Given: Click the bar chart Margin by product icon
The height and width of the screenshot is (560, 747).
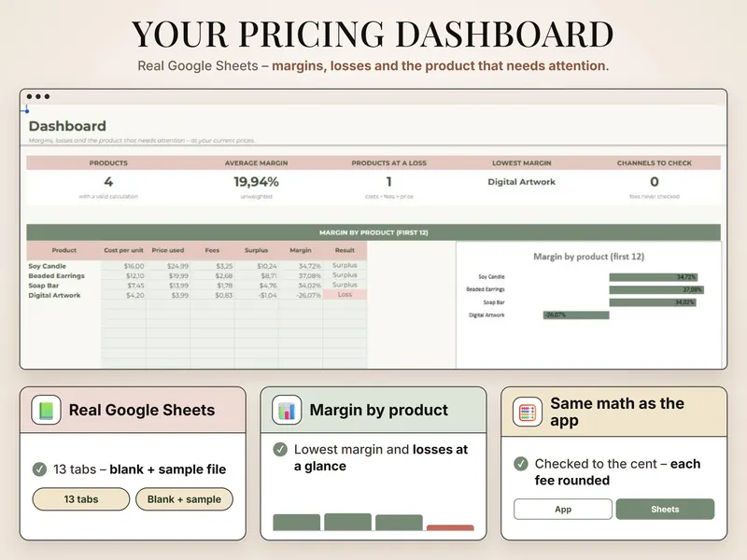Looking at the screenshot, I should (287, 410).
